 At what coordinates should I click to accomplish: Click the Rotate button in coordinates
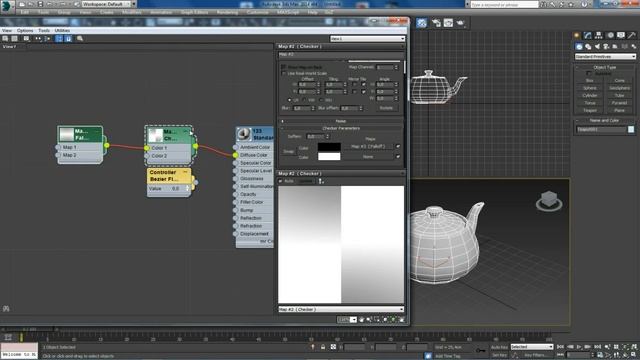(386, 108)
